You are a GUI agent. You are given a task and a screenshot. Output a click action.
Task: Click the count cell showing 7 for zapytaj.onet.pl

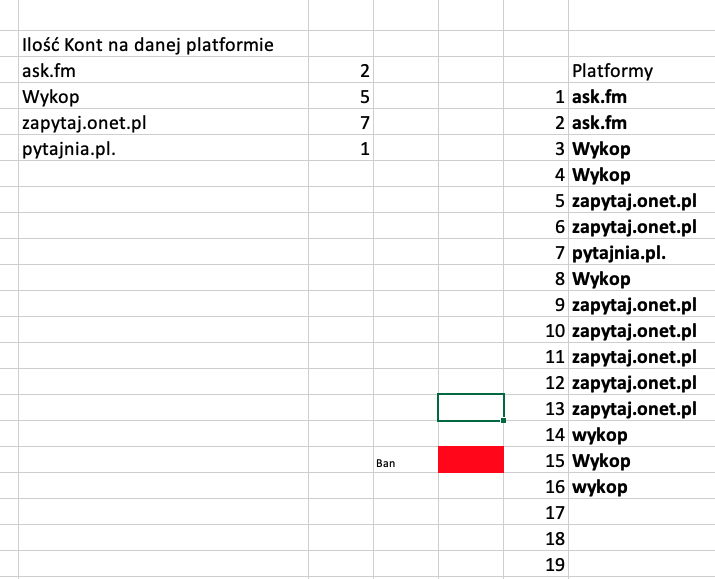341,122
